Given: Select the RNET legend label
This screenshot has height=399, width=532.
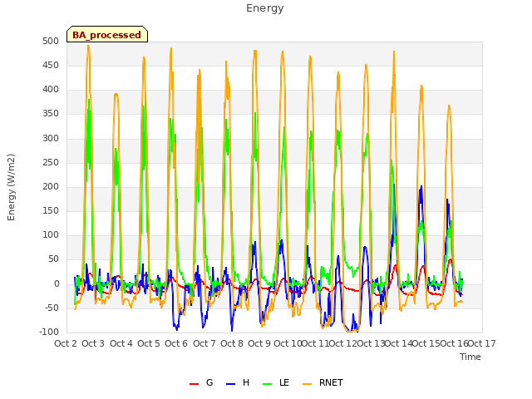Looking at the screenshot, I should tap(331, 382).
